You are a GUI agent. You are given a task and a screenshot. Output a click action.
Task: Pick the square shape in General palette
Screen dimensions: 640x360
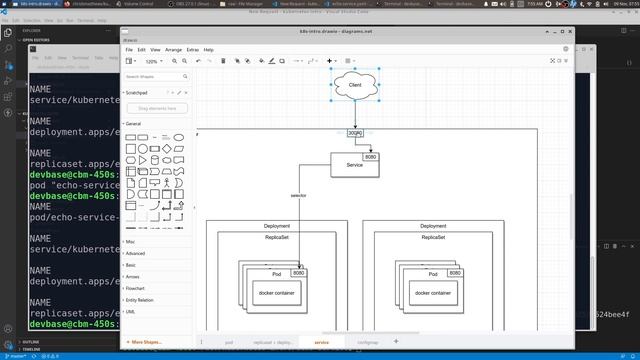pyautogui.click(x=131, y=149)
